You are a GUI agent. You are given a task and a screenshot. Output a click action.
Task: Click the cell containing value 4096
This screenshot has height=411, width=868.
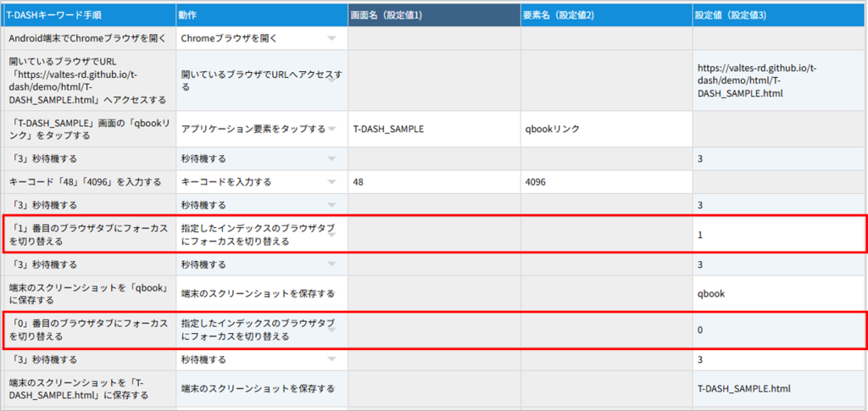click(606, 182)
